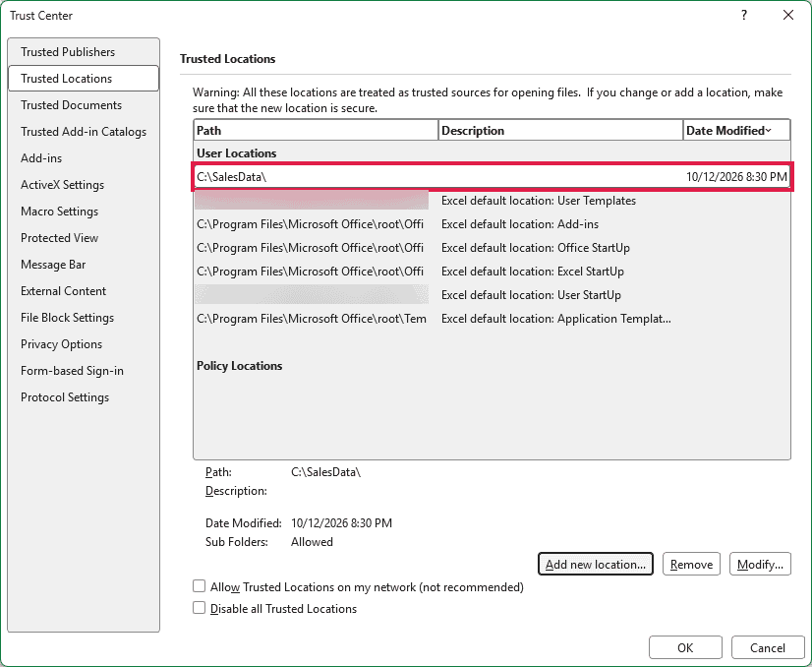This screenshot has height=667, width=812.
Task: Cancel the Trust Center dialog
Action: coord(768,648)
